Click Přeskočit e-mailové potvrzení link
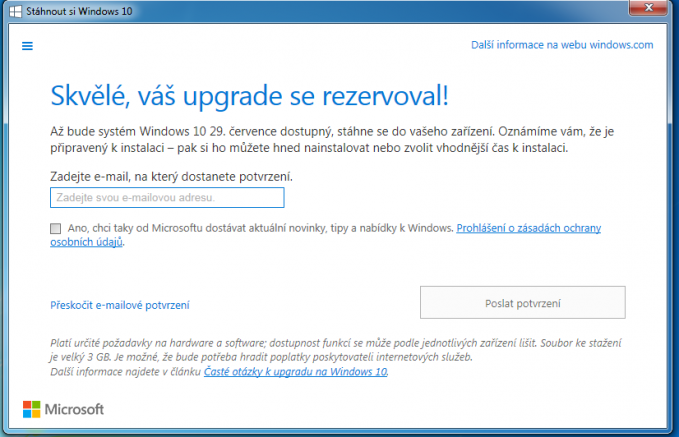 120,305
